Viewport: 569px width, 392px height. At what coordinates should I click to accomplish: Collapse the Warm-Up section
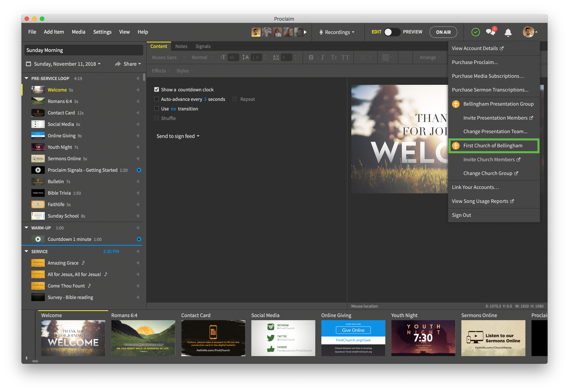click(26, 228)
